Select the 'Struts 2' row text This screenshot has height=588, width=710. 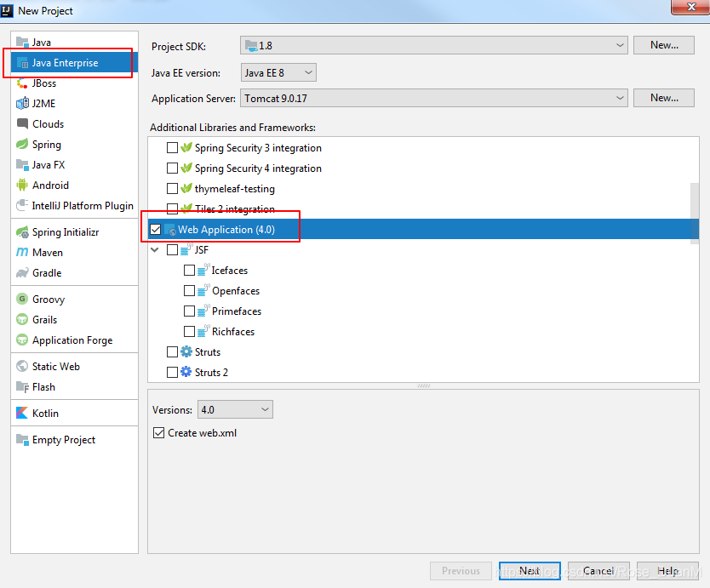(x=211, y=373)
